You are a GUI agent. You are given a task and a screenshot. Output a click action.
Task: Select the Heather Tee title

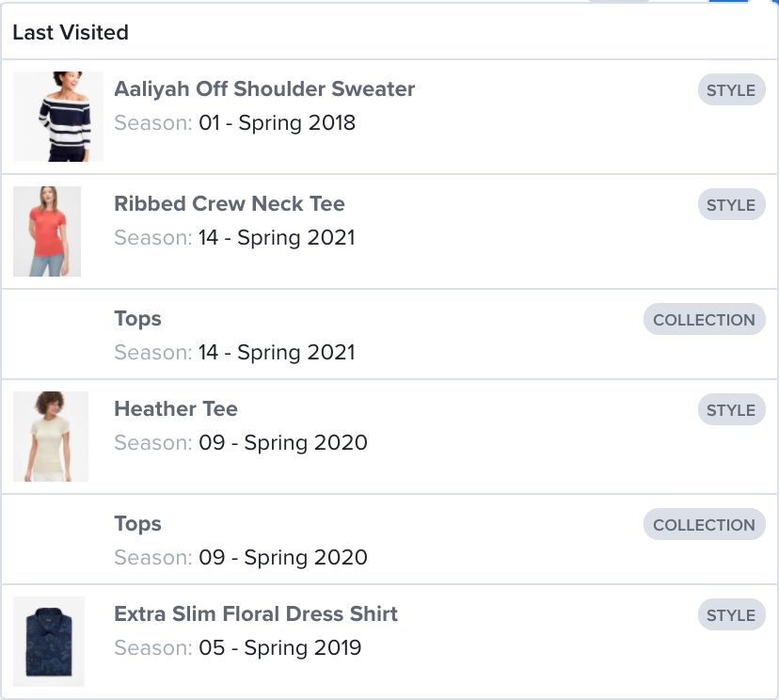click(x=176, y=409)
